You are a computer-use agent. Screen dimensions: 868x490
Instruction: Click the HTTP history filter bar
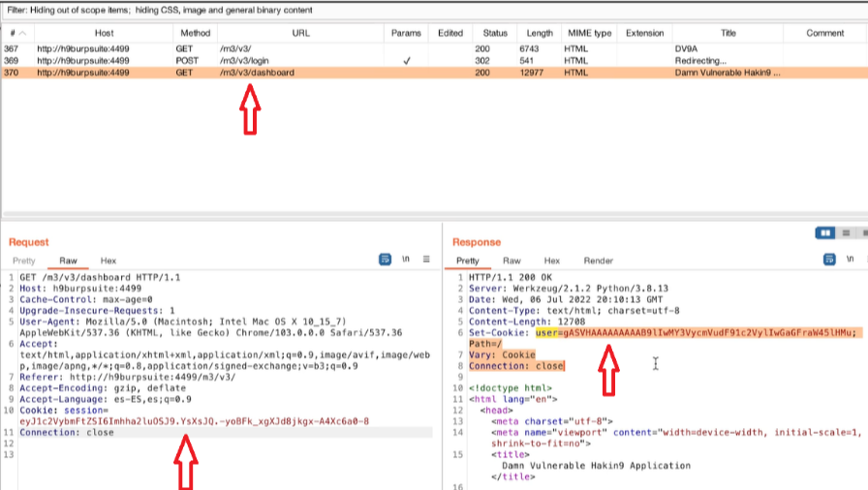click(434, 10)
